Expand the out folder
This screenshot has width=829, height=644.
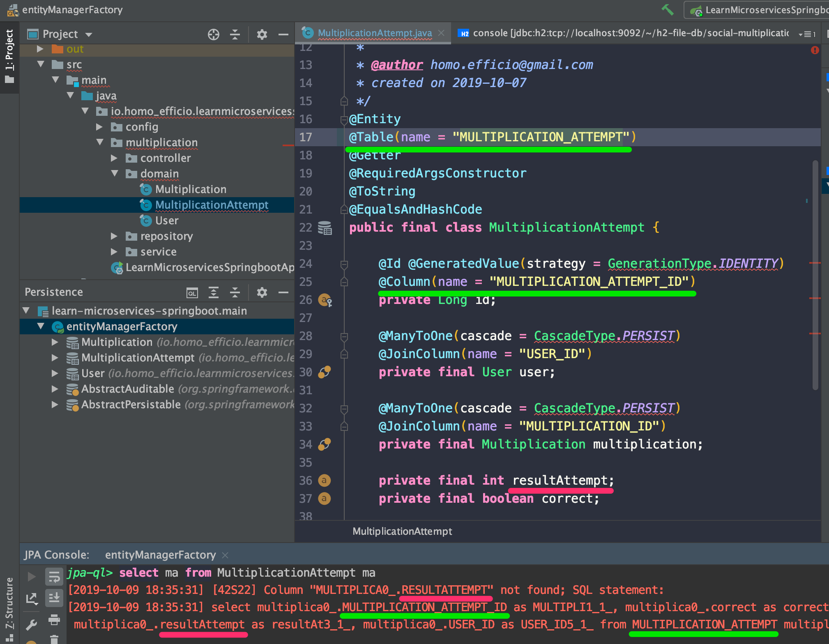(x=40, y=49)
